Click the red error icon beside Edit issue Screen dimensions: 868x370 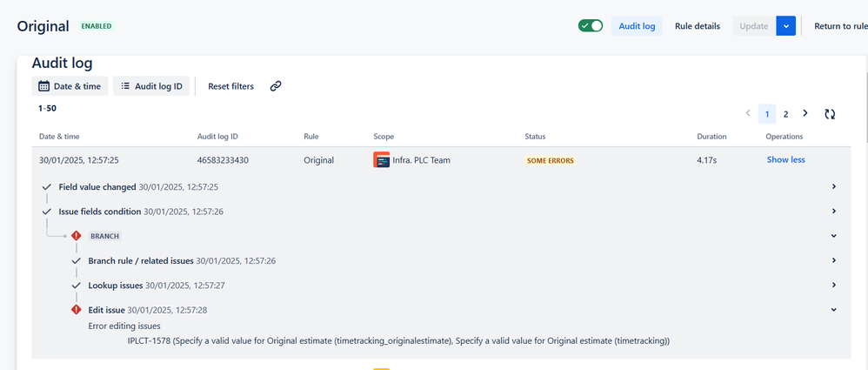77,309
